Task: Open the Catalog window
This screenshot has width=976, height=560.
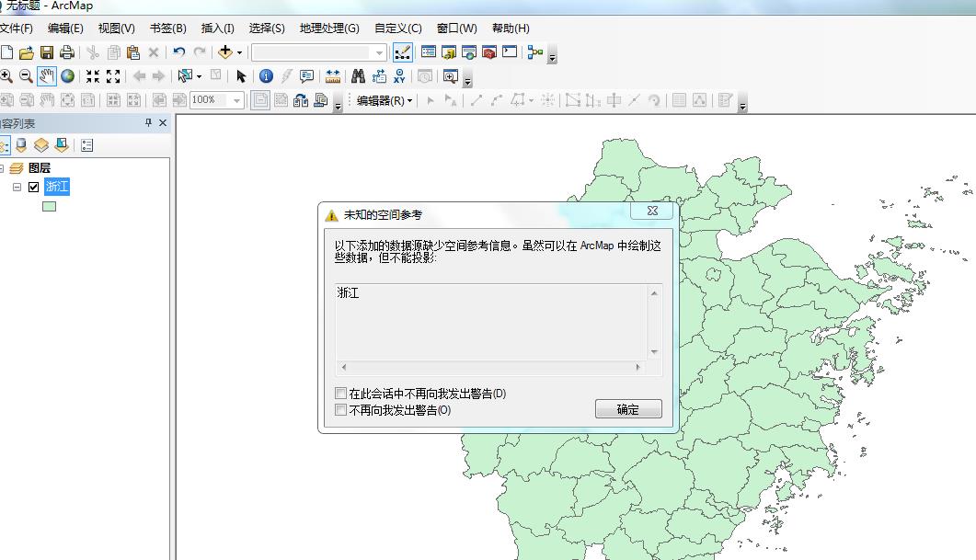Action: tap(449, 52)
